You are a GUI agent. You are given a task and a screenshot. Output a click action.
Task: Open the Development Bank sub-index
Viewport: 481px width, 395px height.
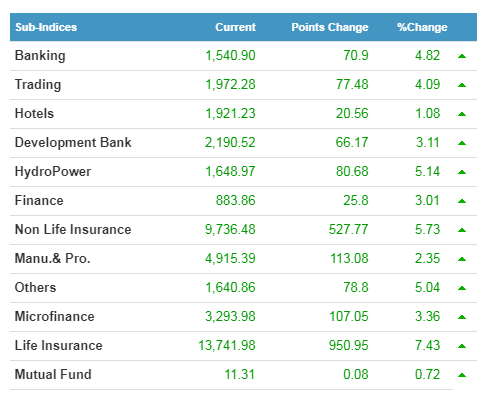(73, 142)
